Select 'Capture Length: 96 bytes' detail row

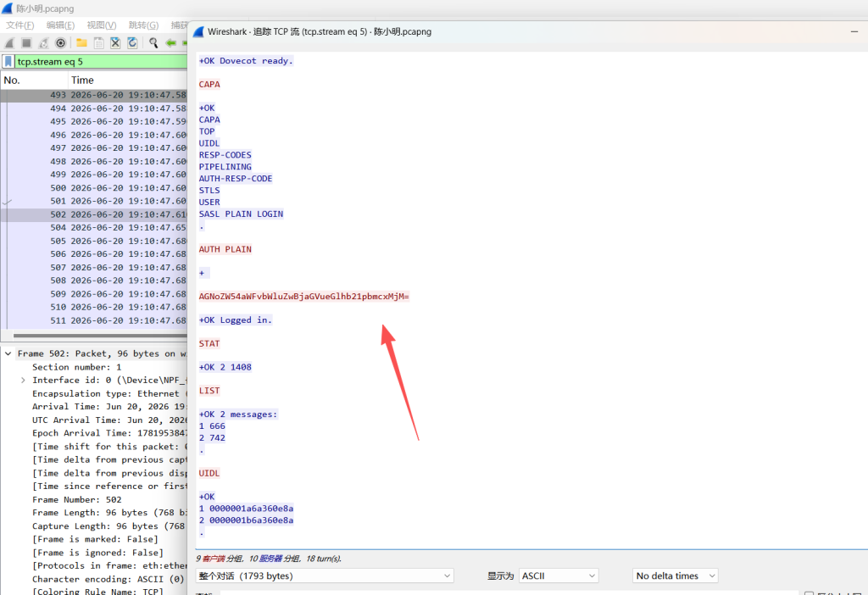109,525
